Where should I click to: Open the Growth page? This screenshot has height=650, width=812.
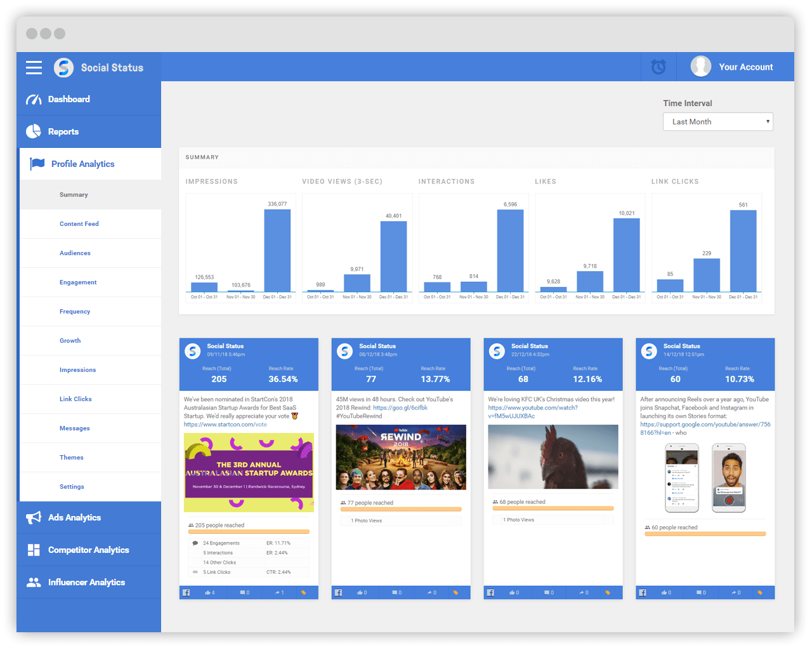click(90, 341)
